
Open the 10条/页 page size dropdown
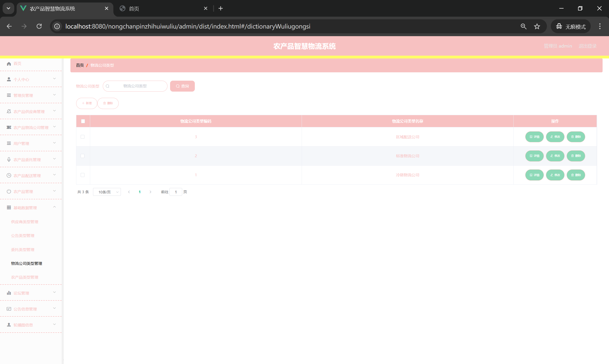tap(107, 192)
